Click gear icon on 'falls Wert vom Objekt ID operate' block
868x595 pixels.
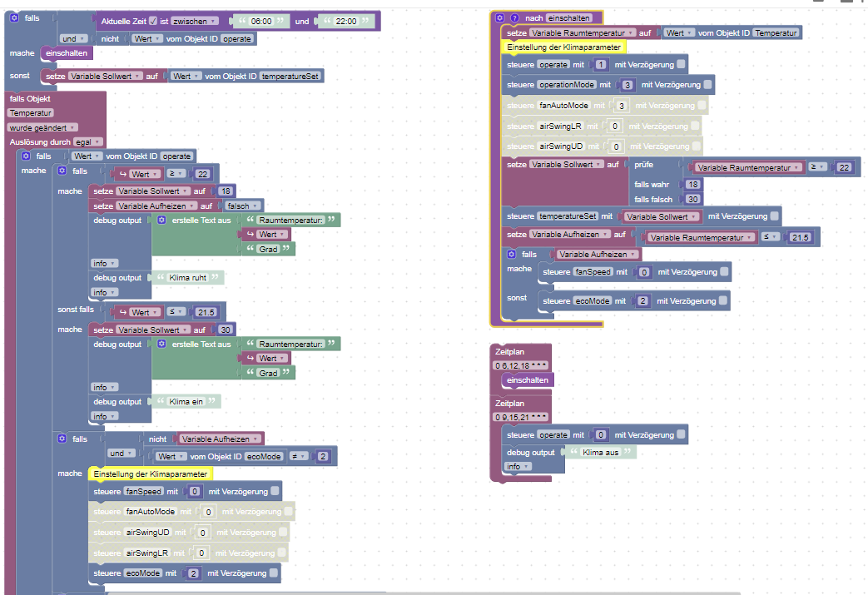point(26,156)
